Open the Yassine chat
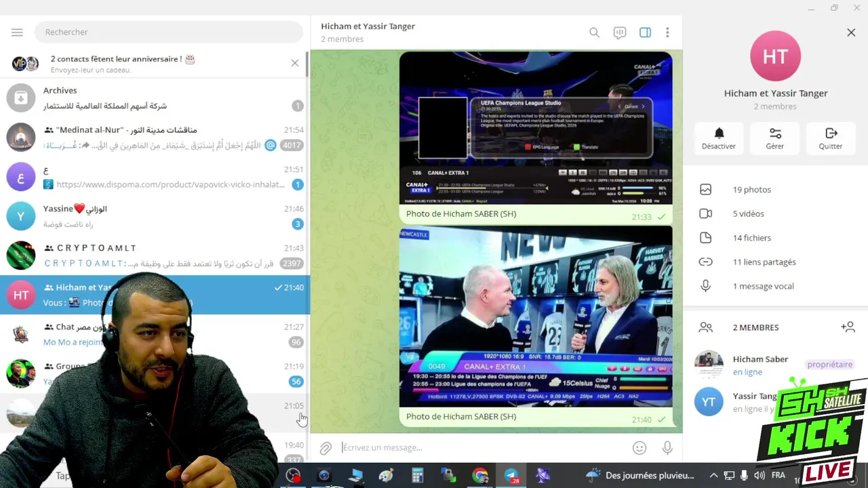This screenshot has width=868, height=488. (x=155, y=216)
